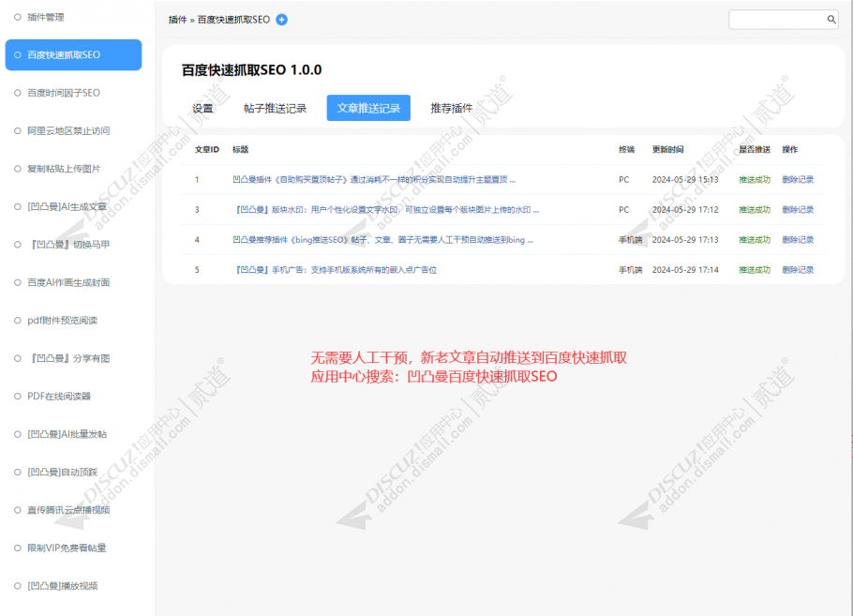Click timestamp 2024-05-29 15:13

(685, 180)
